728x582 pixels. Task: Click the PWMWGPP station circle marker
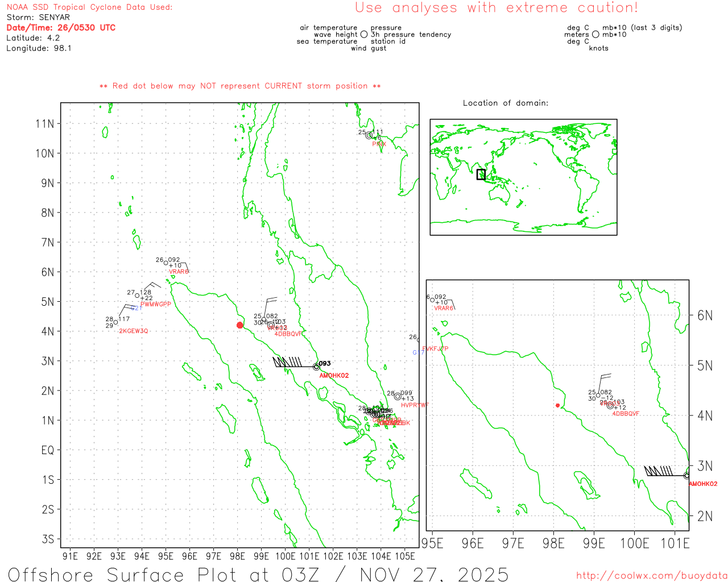pos(137,296)
